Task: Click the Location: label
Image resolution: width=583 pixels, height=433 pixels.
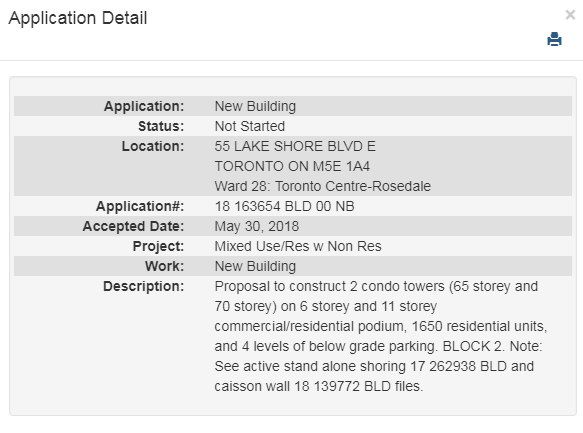Action: 153,146
